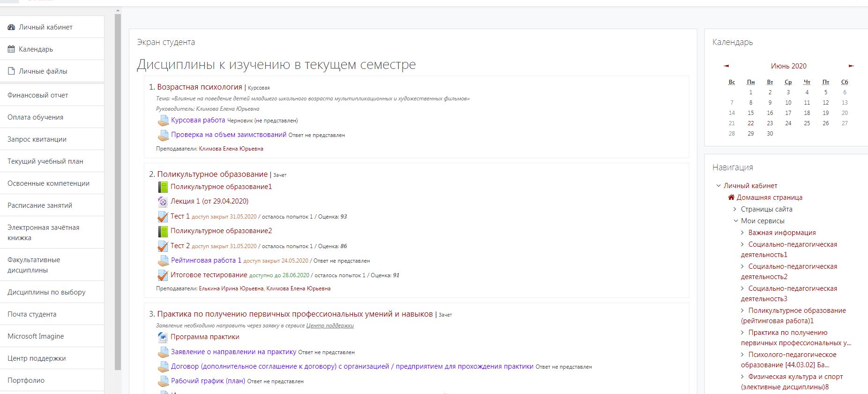Open Центр поддержки in sidebar
Viewport: 868px width, 394px height.
(52, 358)
